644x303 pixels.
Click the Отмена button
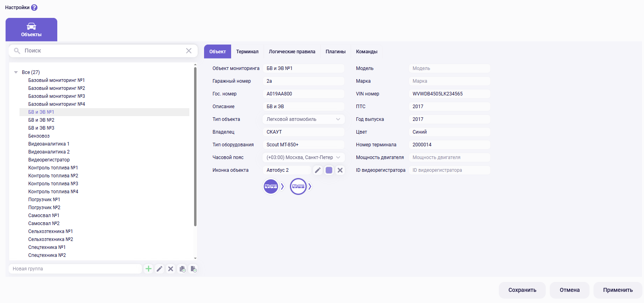[570, 290]
